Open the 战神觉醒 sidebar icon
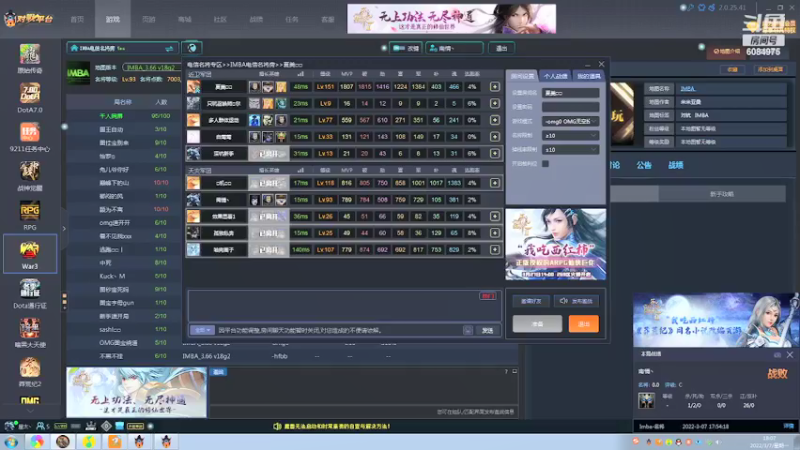800x450 pixels. (x=30, y=177)
